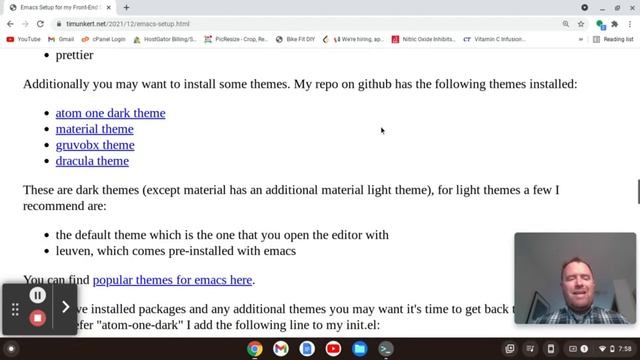Open the status tray showing 7:58
640x360 pixels.
click(615, 349)
